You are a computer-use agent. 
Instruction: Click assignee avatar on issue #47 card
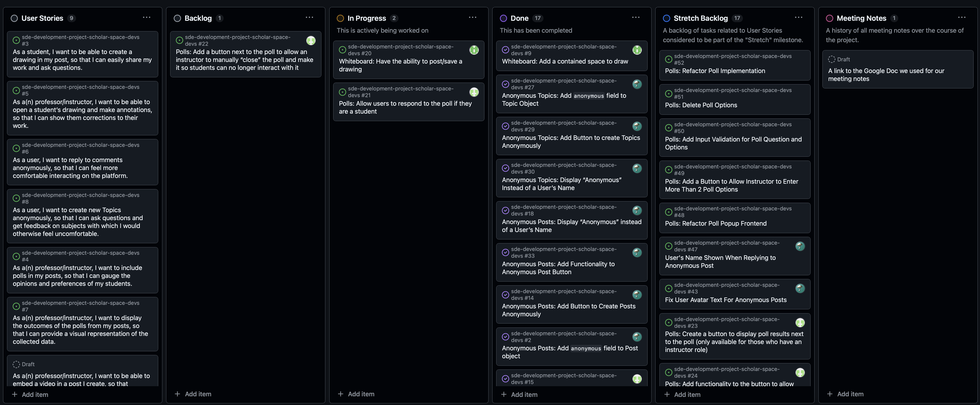(x=800, y=246)
